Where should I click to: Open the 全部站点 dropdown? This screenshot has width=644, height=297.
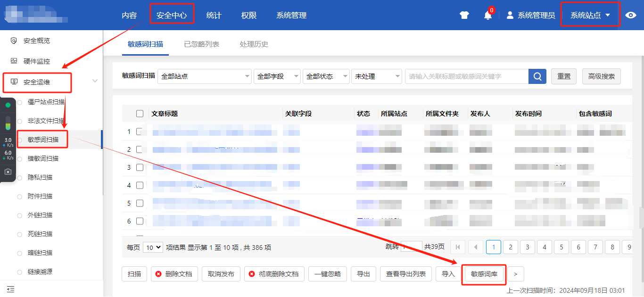(x=204, y=76)
